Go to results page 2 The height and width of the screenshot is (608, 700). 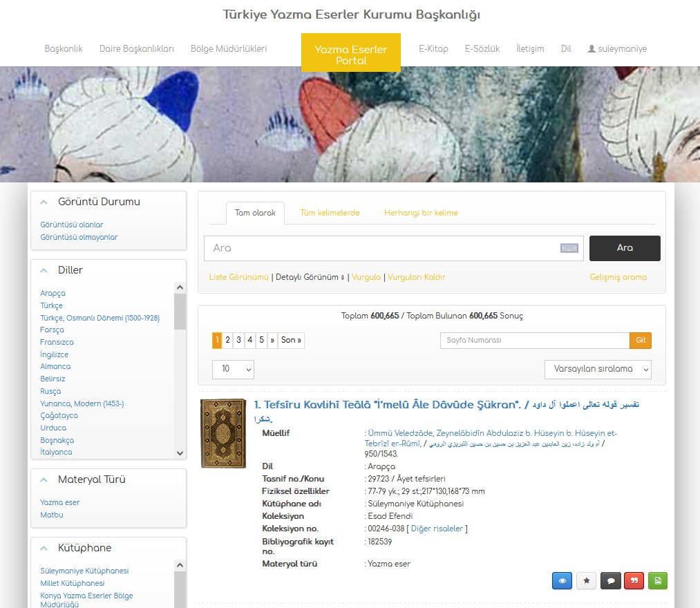[227, 340]
